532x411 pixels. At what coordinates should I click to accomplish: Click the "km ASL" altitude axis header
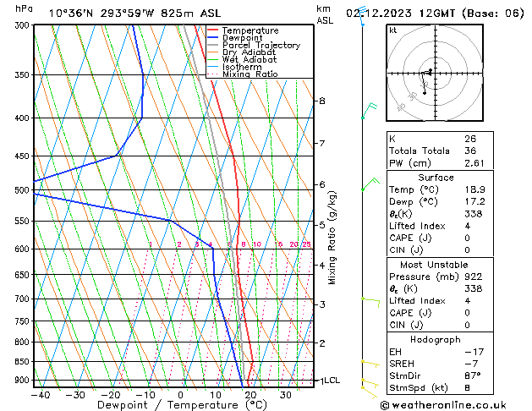tap(325, 14)
